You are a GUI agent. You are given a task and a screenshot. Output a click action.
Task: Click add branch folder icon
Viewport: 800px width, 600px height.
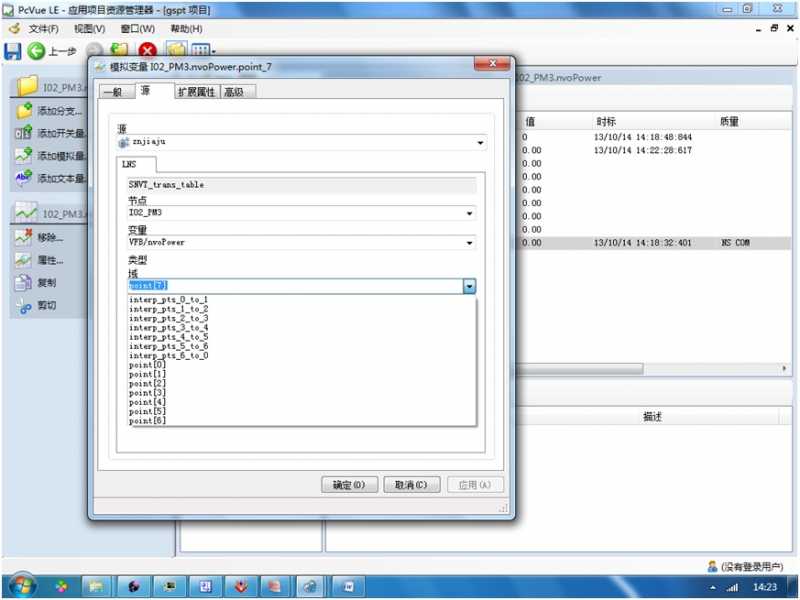[x=23, y=110]
